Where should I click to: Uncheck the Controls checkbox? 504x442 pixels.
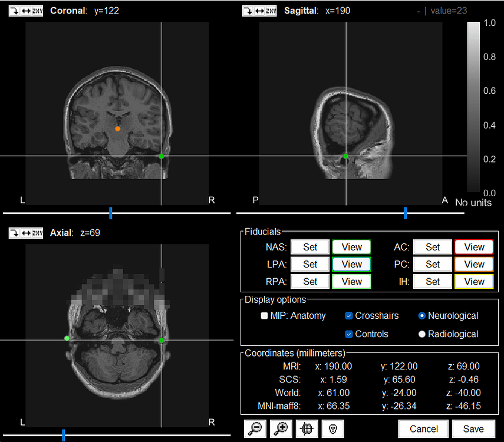click(x=349, y=334)
